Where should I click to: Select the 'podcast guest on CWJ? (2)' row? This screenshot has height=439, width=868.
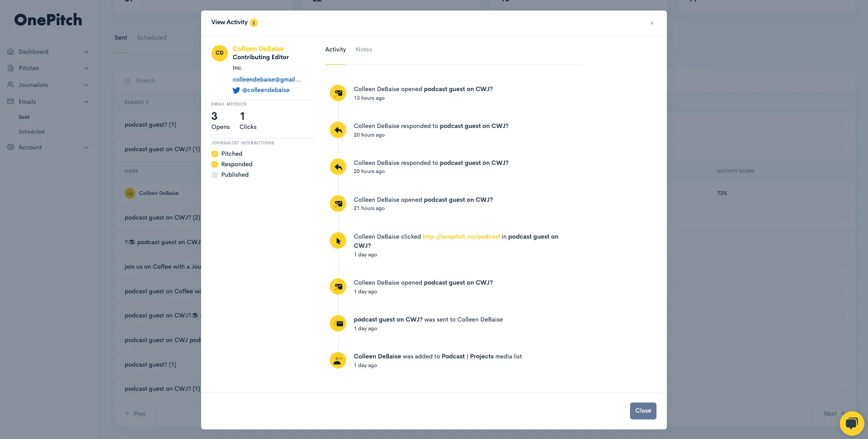pos(162,218)
